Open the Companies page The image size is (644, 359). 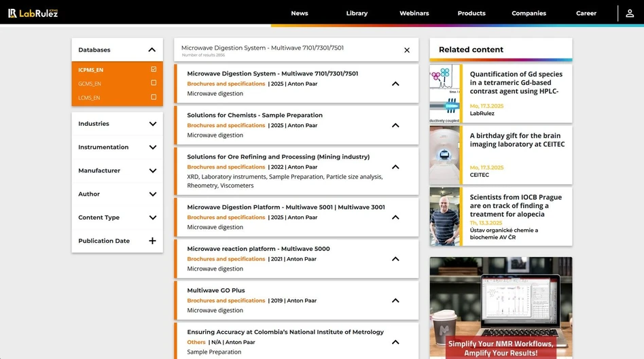click(x=529, y=13)
